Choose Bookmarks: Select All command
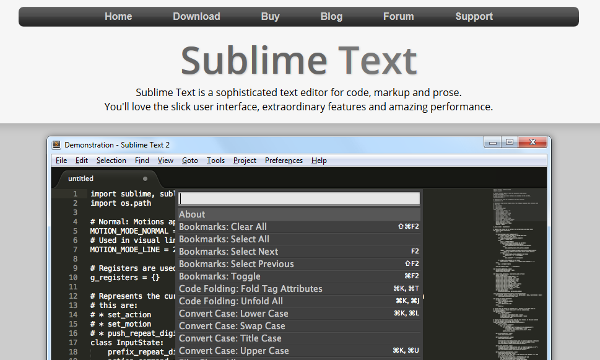 click(299, 239)
